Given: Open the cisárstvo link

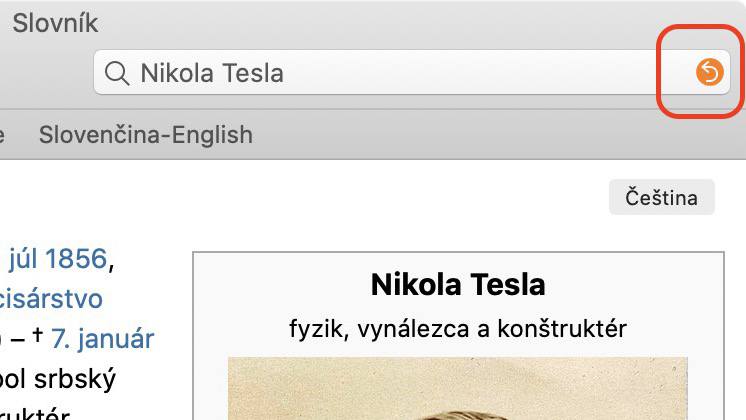Looking at the screenshot, I should coord(51,299).
